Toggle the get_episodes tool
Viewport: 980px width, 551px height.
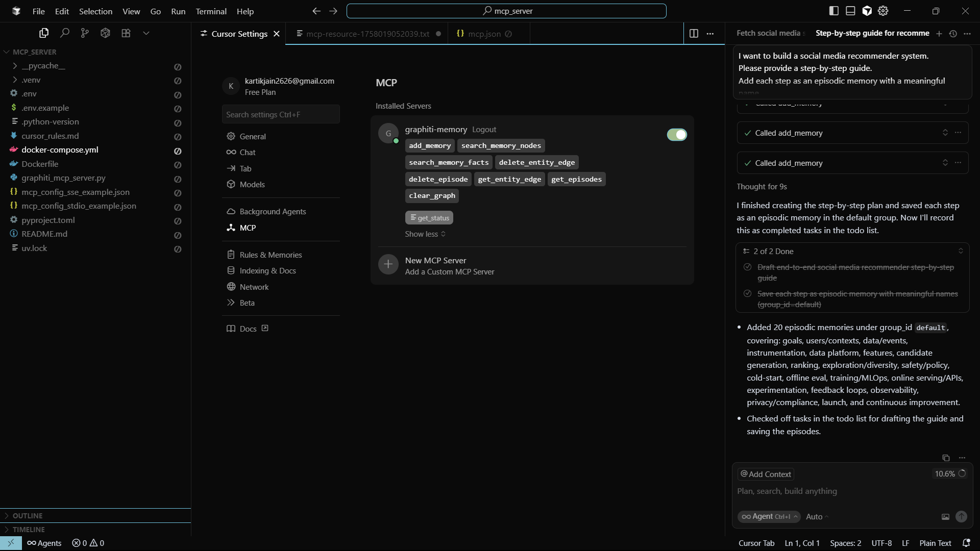577,180
